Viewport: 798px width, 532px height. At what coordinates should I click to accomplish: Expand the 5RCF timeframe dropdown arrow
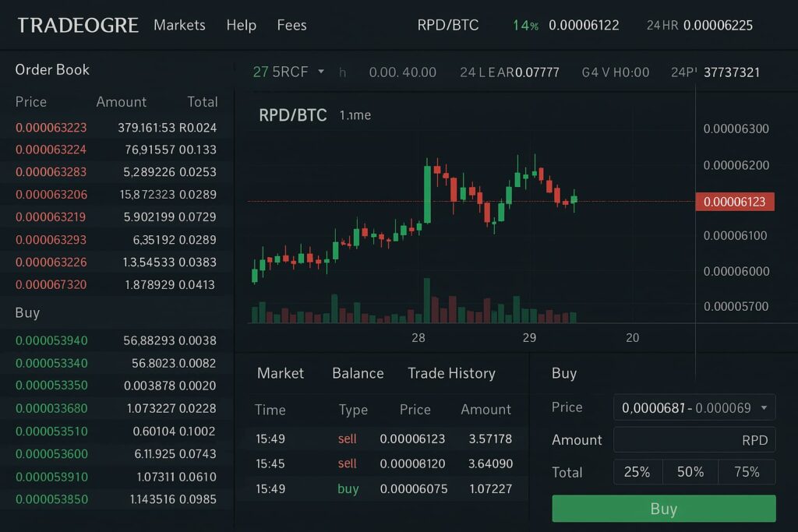(320, 72)
